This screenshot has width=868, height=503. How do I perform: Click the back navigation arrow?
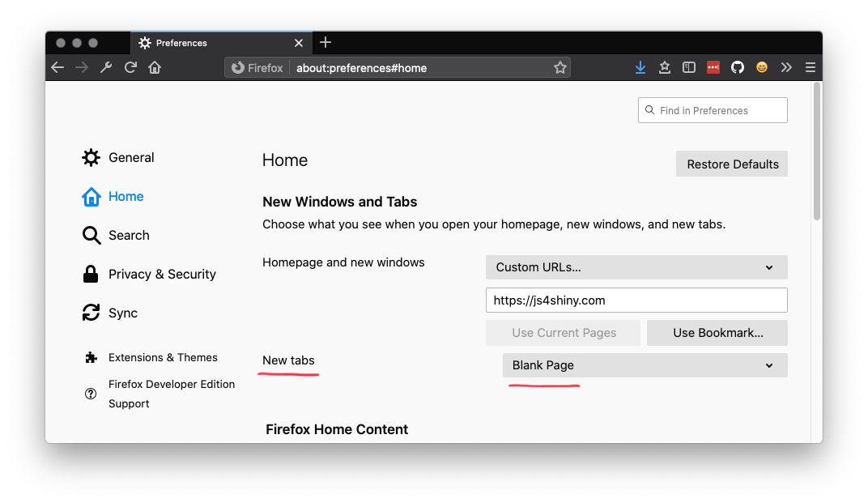[x=57, y=67]
